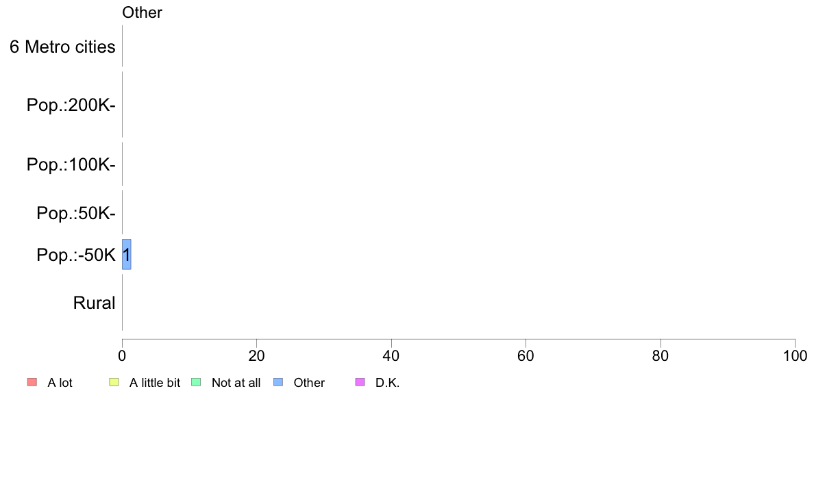Click the yellow 'A little bit' legend swatch

pos(114,383)
